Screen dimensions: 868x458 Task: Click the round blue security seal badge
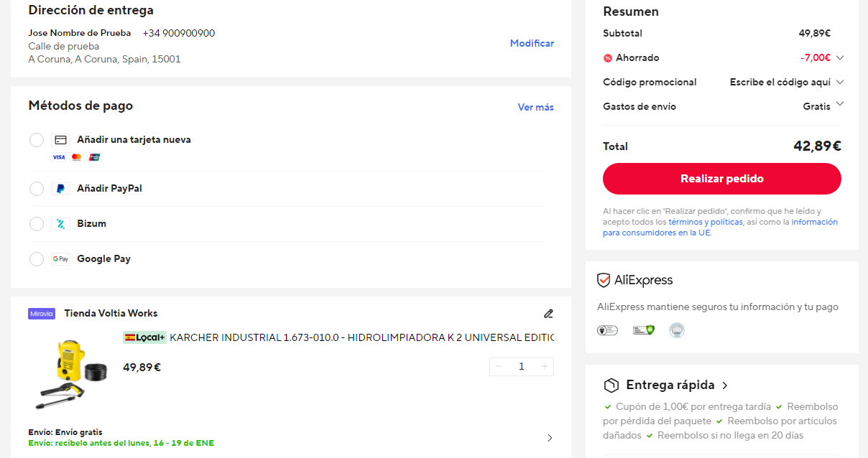676,330
